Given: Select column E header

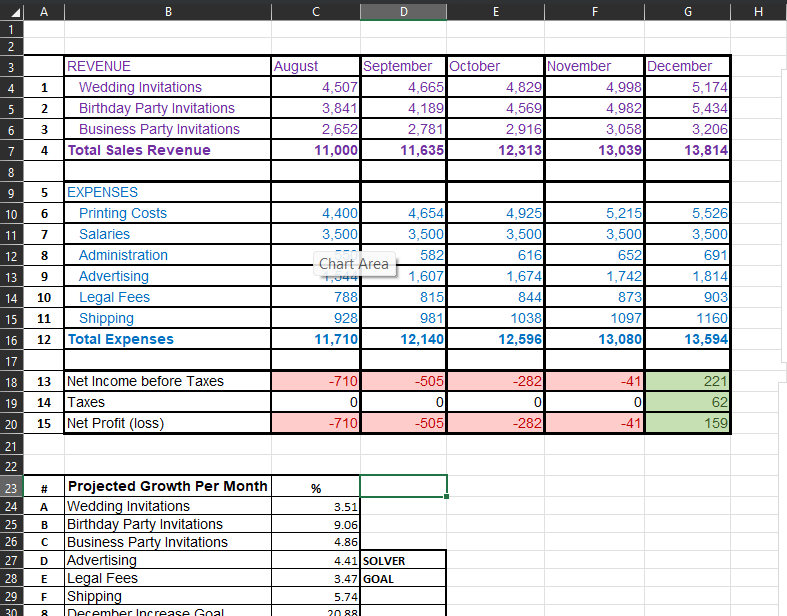Looking at the screenshot, I should (495, 11).
